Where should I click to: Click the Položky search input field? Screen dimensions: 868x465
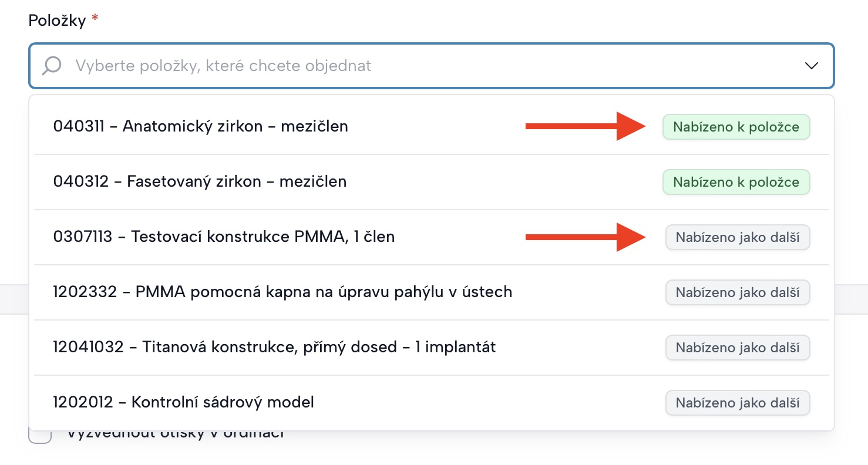pyautogui.click(x=411, y=65)
